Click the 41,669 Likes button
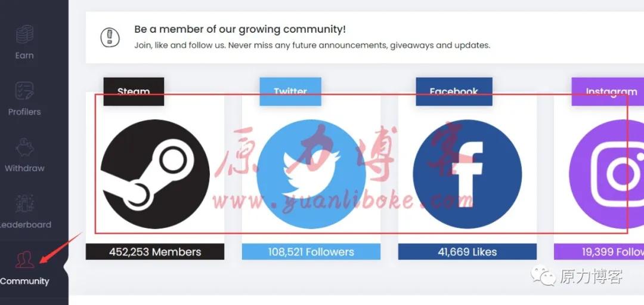 point(467,252)
